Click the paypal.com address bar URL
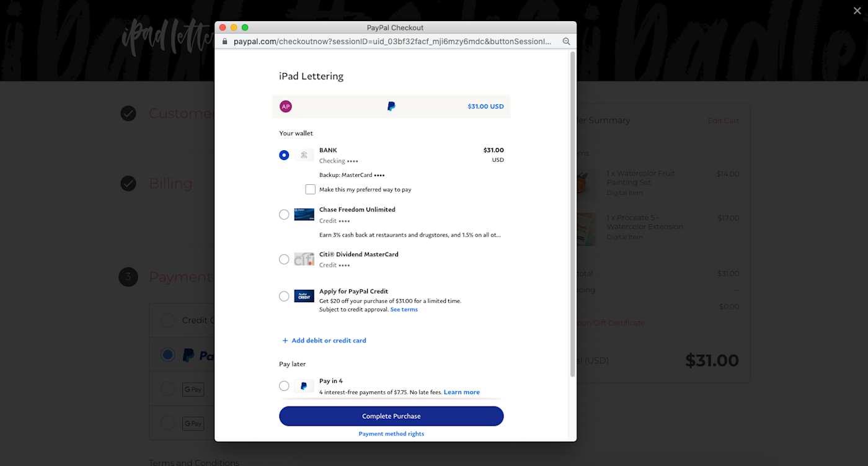 click(x=392, y=42)
